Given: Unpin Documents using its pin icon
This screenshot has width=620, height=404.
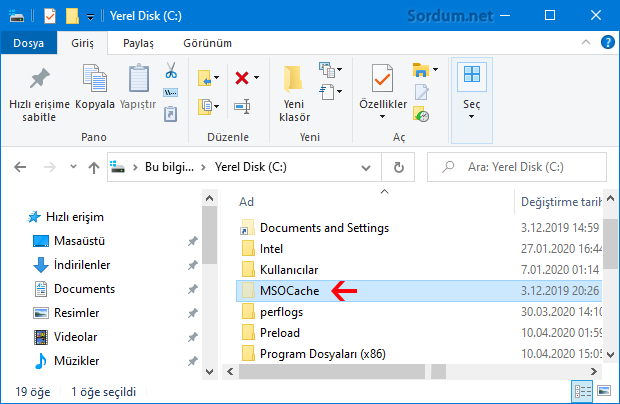Looking at the screenshot, I should pos(193,289).
